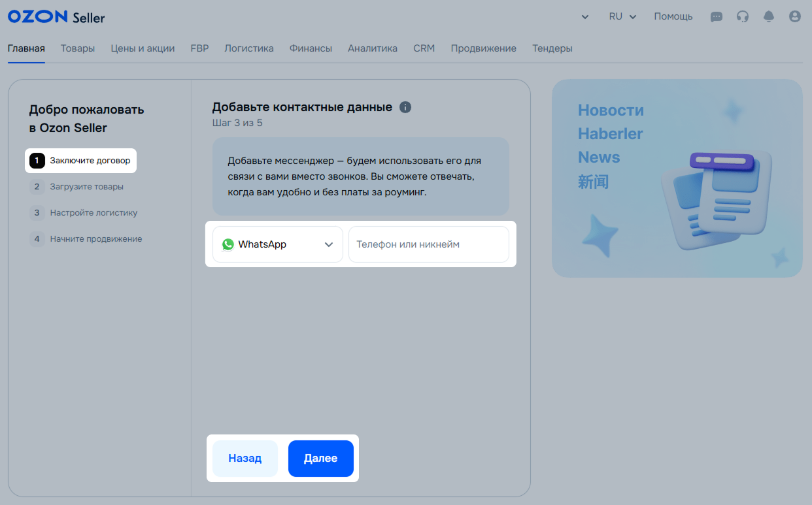The width and height of the screenshot is (812, 505).
Task: Open the Логистика tab
Action: pyautogui.click(x=249, y=48)
